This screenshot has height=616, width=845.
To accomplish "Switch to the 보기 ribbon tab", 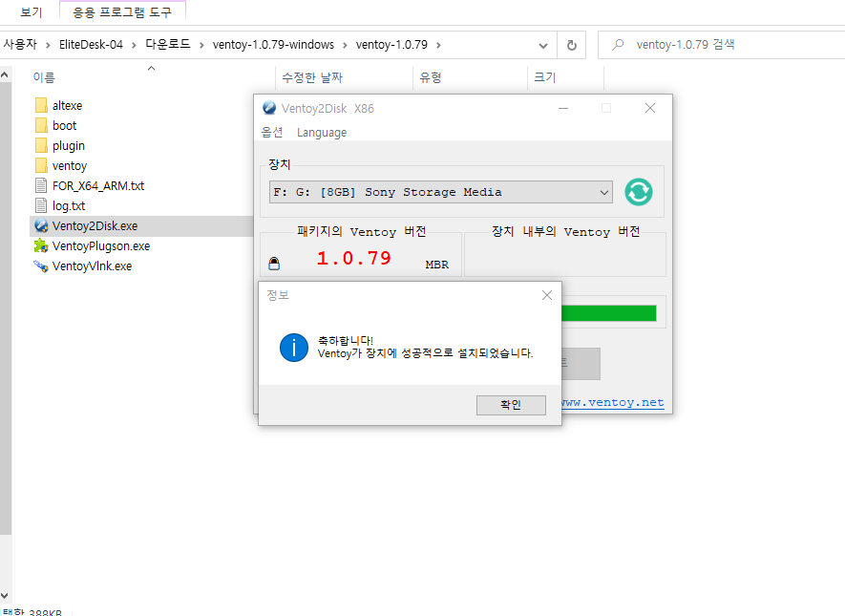I will coord(31,11).
